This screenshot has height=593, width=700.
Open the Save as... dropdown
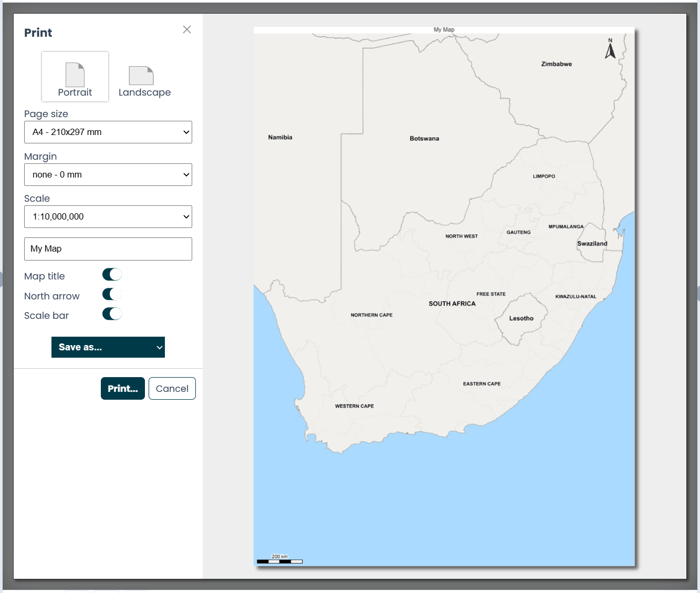pyautogui.click(x=108, y=347)
